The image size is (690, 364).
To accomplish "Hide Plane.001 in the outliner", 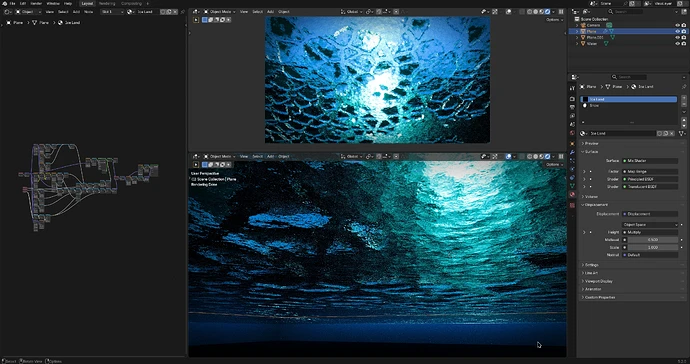I will [x=678, y=38].
